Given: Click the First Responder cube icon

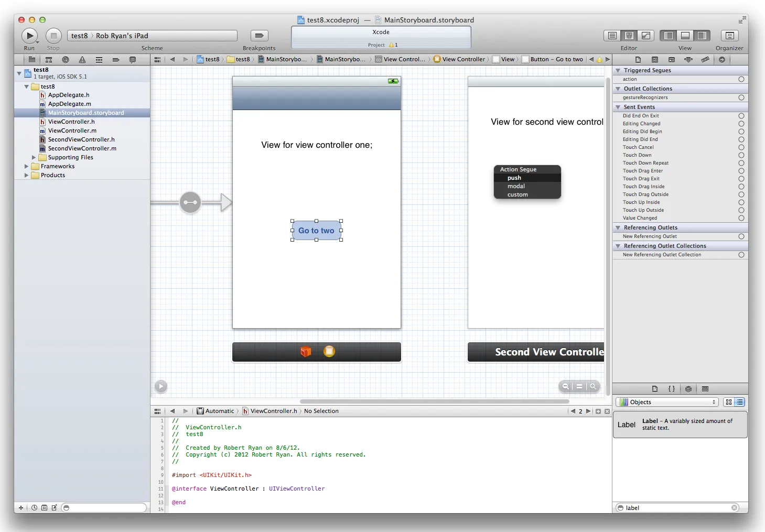Looking at the screenshot, I should coord(306,352).
